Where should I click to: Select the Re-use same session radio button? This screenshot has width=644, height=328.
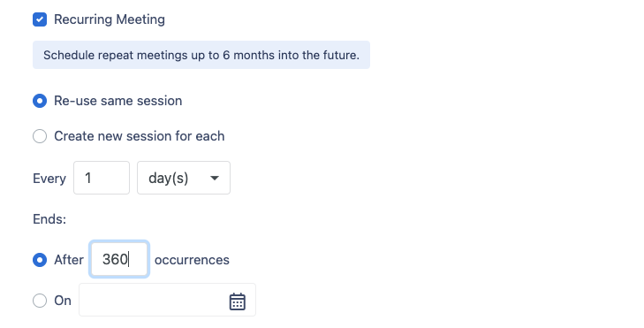[x=40, y=101]
